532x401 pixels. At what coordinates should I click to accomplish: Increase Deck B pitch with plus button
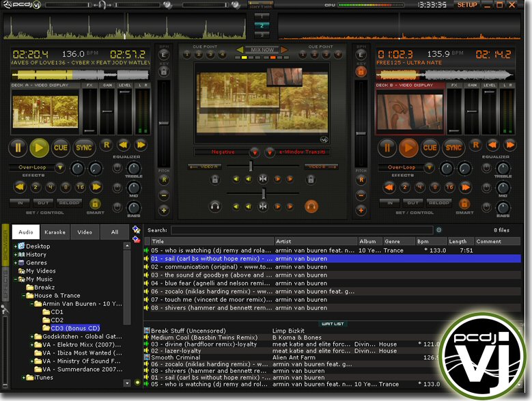point(361,210)
